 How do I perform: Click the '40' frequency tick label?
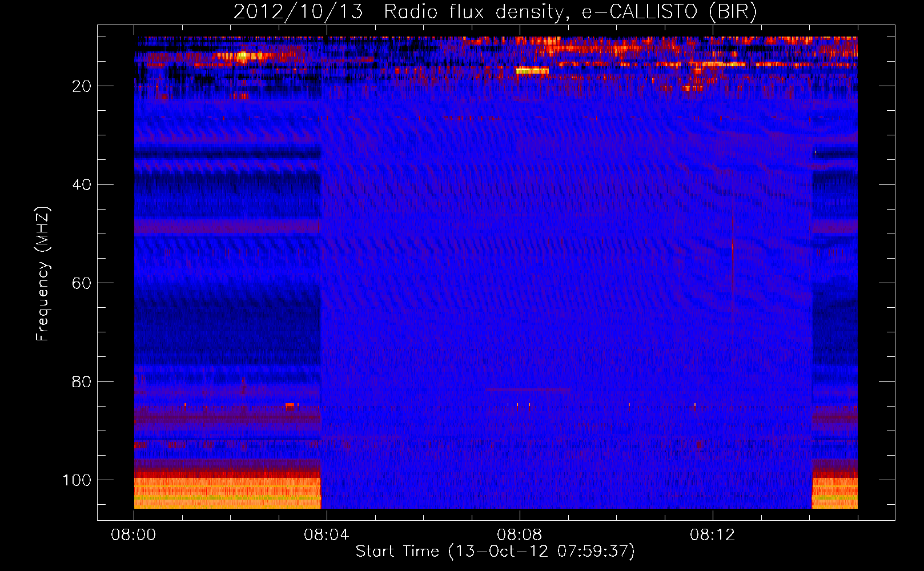82,185
